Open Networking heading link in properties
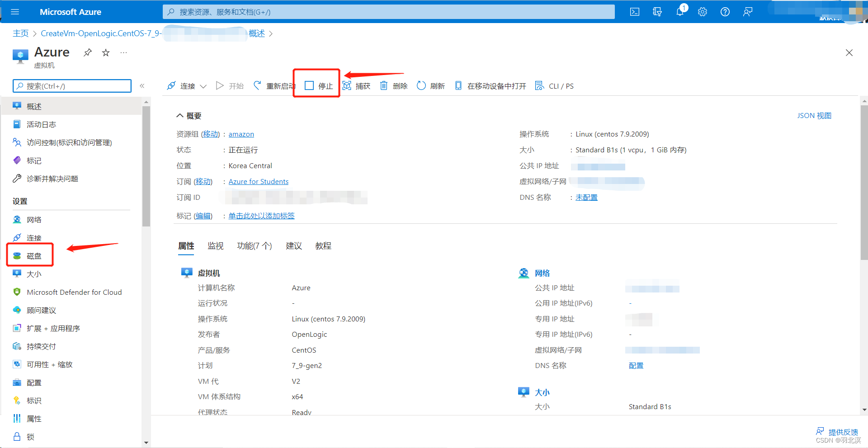This screenshot has width=868, height=448. pos(542,273)
